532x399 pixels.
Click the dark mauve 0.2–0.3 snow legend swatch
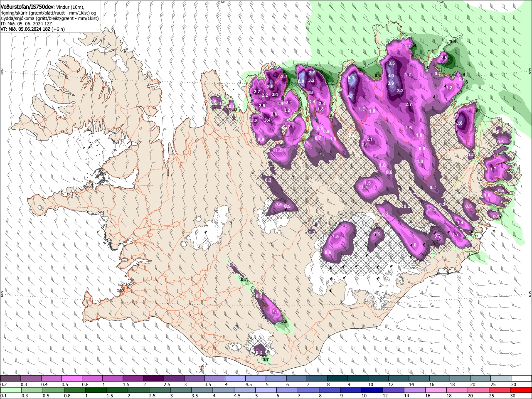(x=10, y=378)
